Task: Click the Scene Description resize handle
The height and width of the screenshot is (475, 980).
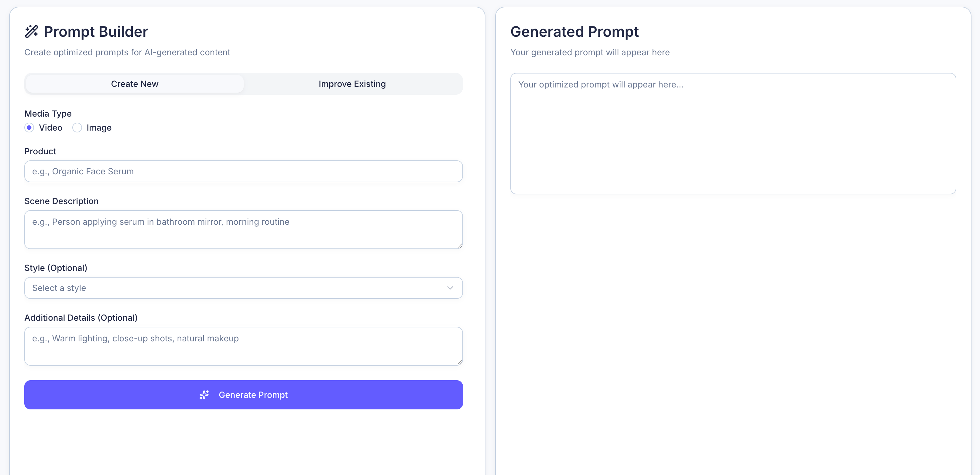Action: [459, 246]
